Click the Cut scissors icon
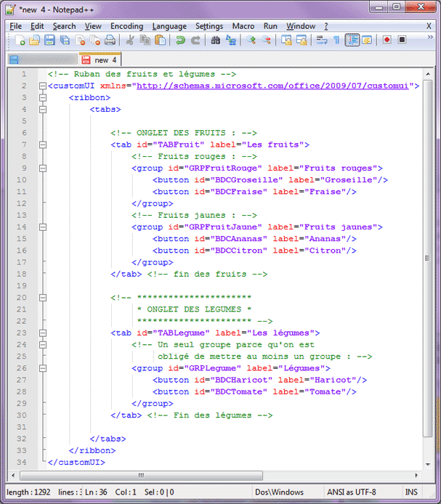 pyautogui.click(x=131, y=40)
